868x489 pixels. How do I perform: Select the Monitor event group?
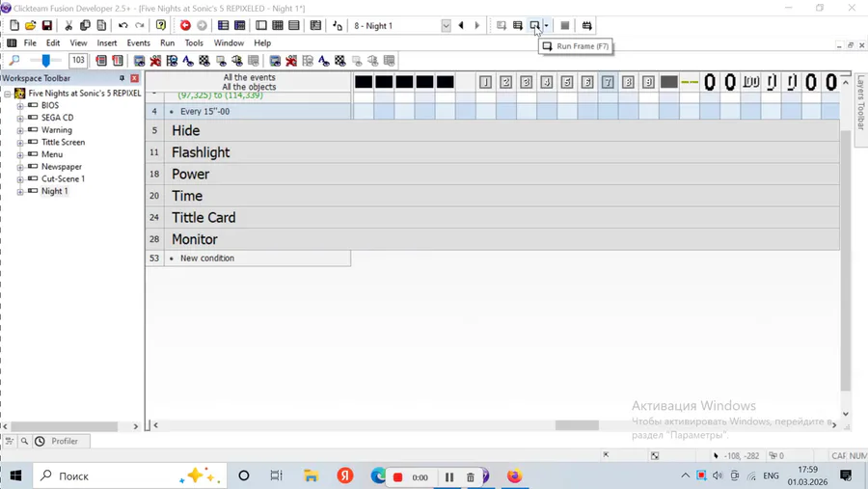click(502, 239)
